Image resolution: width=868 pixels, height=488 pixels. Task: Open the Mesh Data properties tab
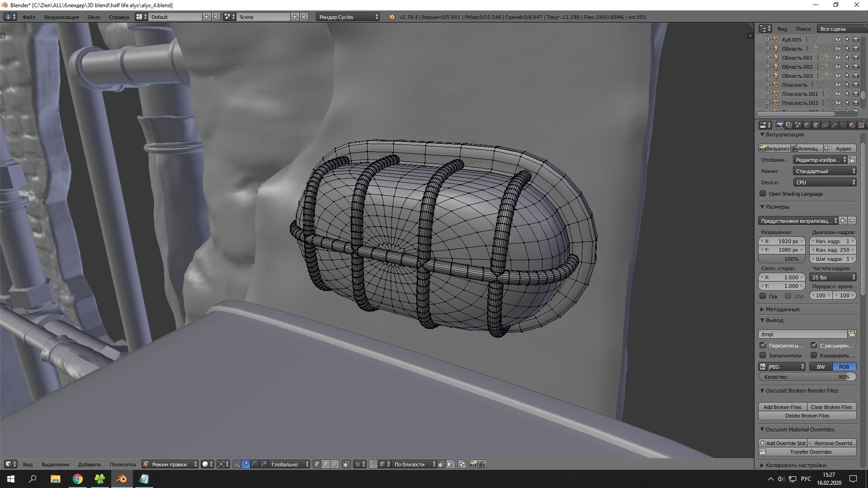click(x=843, y=125)
